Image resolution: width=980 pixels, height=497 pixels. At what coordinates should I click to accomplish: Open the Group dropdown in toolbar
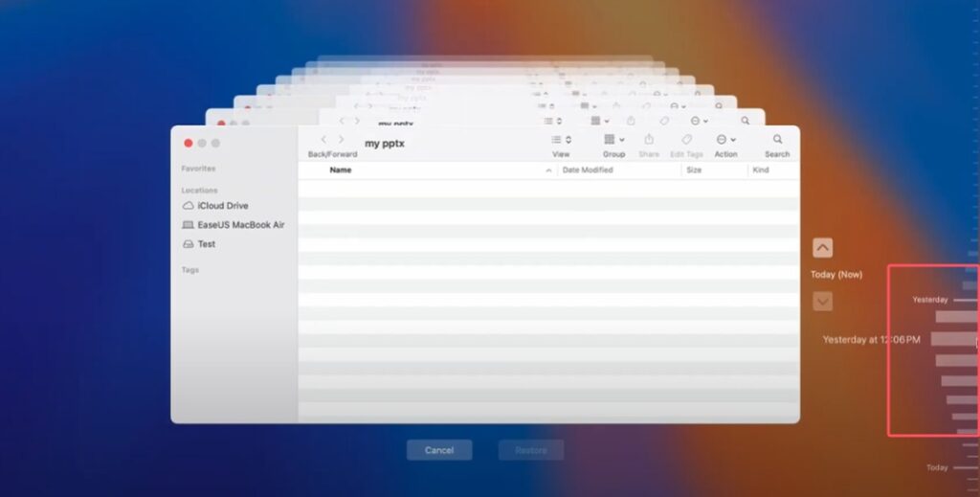pos(614,140)
